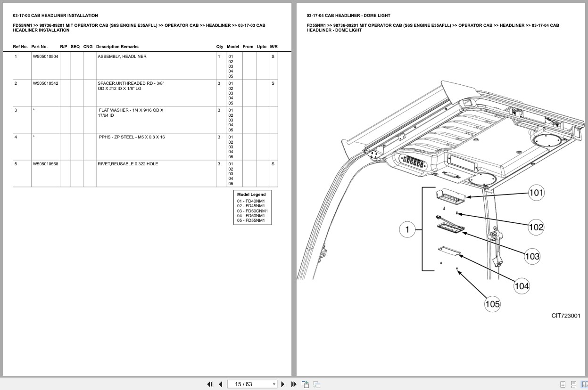The image size is (588, 390).
Task: Jump to the last page
Action: point(294,384)
